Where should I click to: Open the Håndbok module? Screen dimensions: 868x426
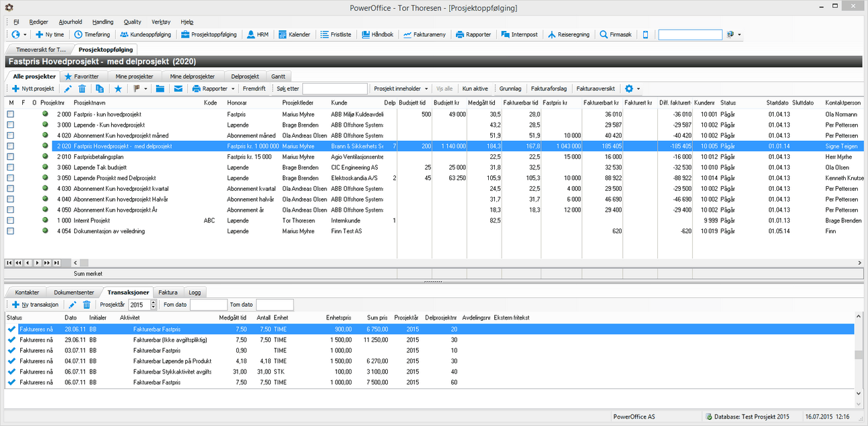tap(378, 34)
